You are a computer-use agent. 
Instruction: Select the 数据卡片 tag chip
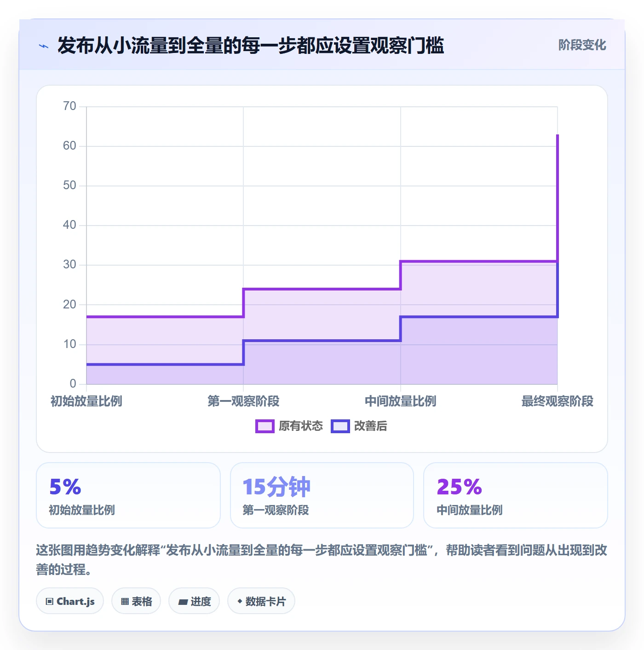point(261,601)
